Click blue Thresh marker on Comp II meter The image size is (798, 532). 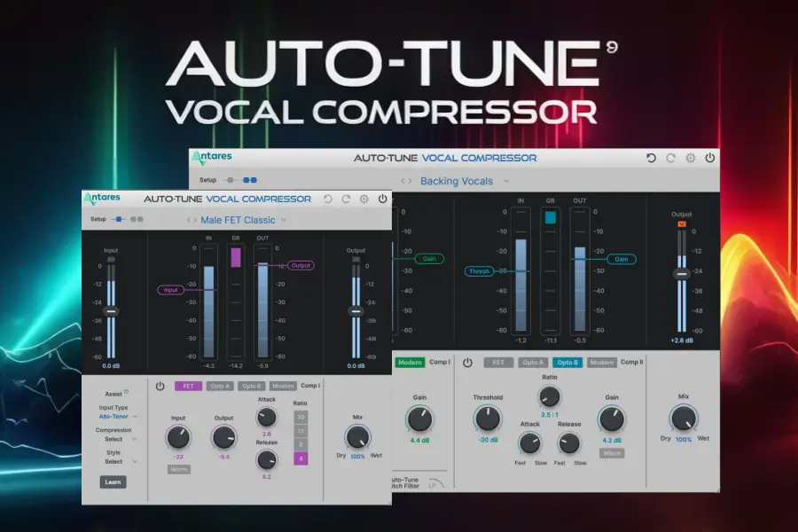tap(479, 271)
